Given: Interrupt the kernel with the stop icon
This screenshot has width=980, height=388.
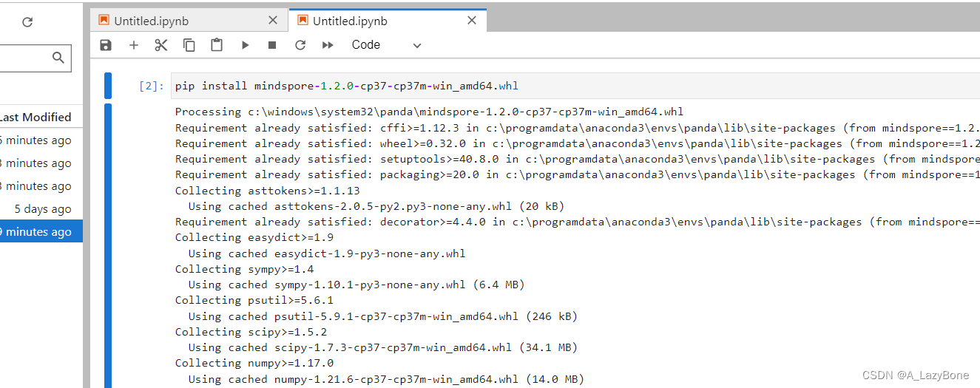Looking at the screenshot, I should click(272, 45).
